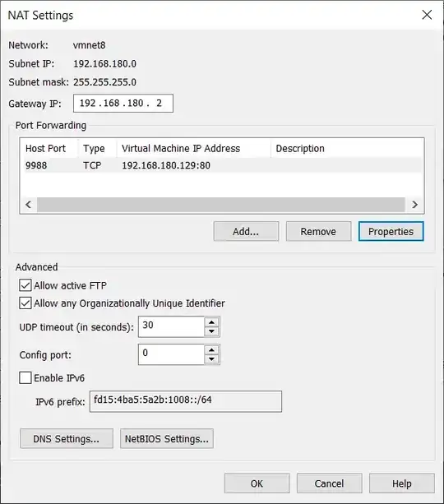
Task: Cancel the NAT Settings dialog
Action: (x=329, y=483)
